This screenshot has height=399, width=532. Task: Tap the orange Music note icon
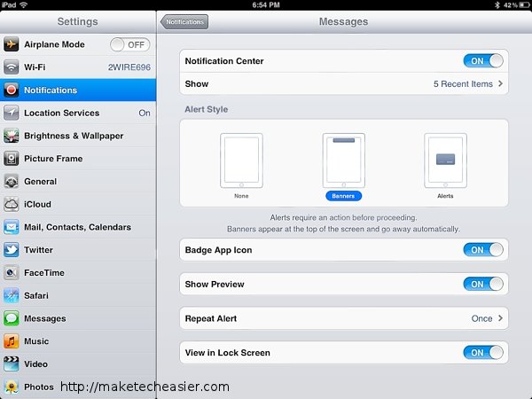pos(12,341)
